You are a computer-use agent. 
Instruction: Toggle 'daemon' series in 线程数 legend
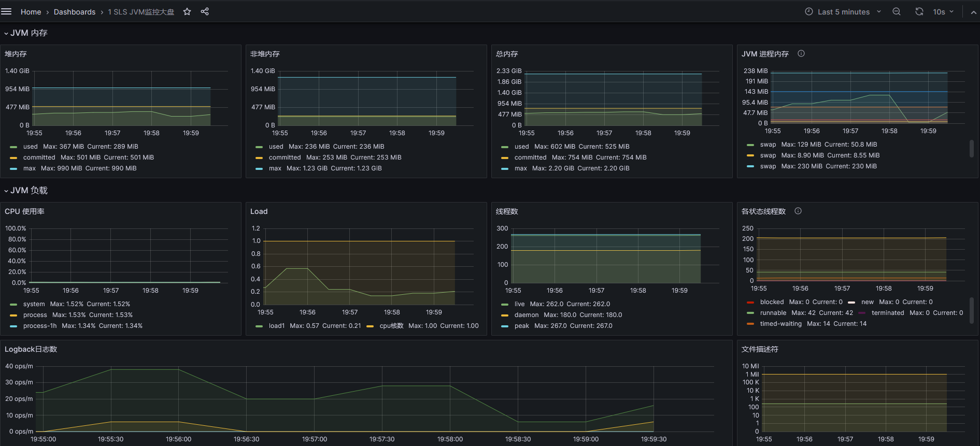(527, 315)
